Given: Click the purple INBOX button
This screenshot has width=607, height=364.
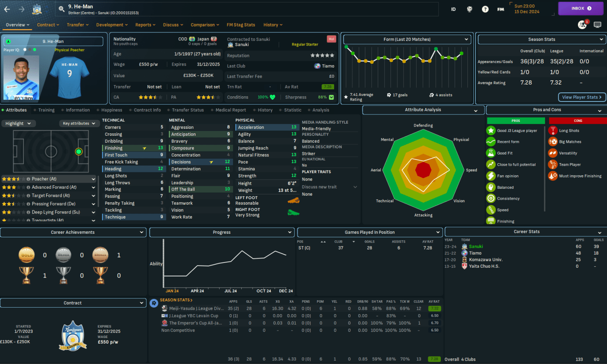Looking at the screenshot, I should pyautogui.click(x=581, y=8).
